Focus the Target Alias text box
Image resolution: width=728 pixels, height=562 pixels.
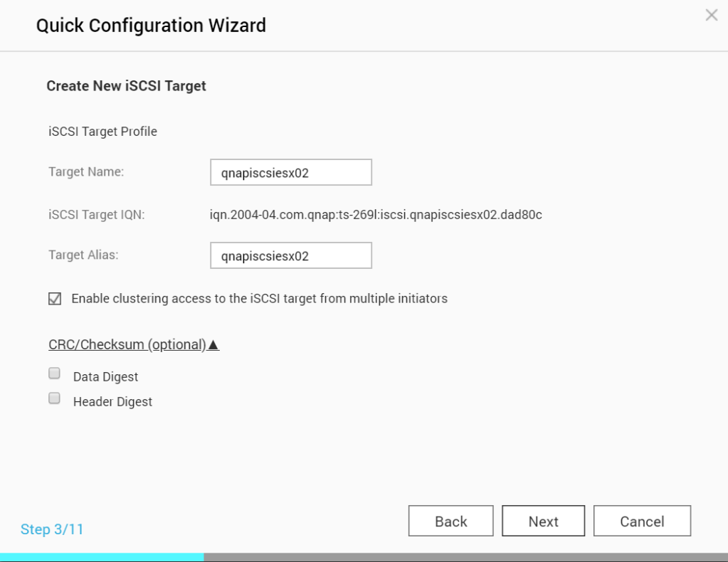click(x=291, y=256)
